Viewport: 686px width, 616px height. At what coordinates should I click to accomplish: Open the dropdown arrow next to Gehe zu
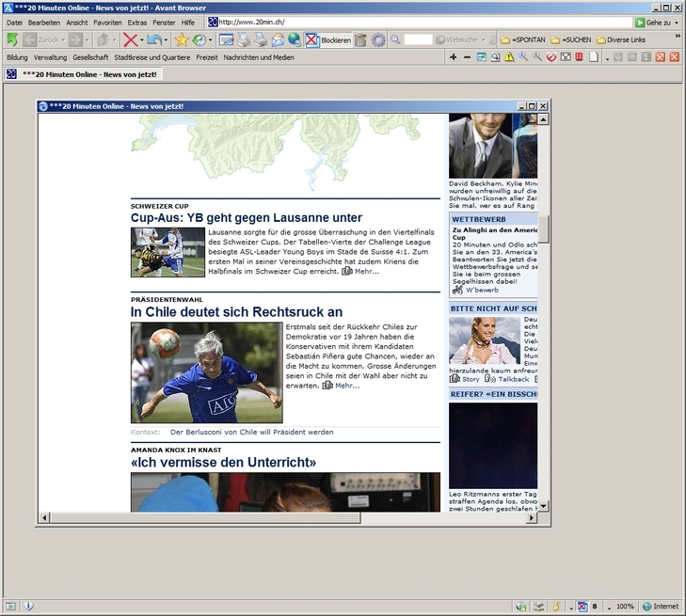pyautogui.click(x=678, y=22)
